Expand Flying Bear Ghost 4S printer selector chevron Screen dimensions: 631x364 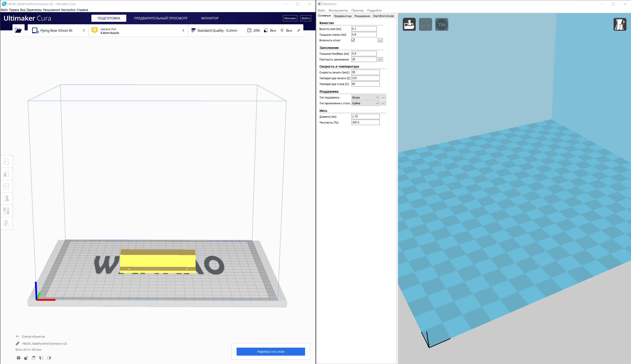84,31
